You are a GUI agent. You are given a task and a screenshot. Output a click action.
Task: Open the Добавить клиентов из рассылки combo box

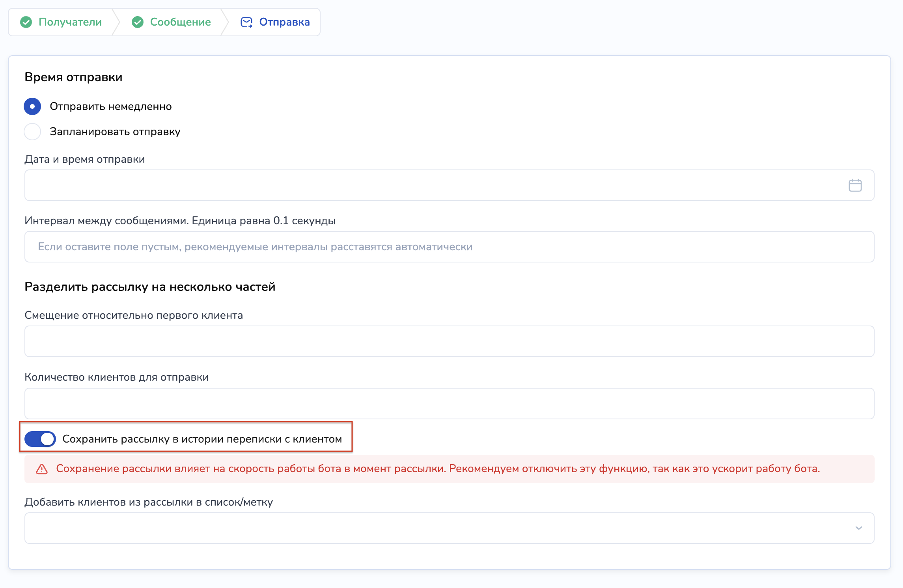coord(434,528)
